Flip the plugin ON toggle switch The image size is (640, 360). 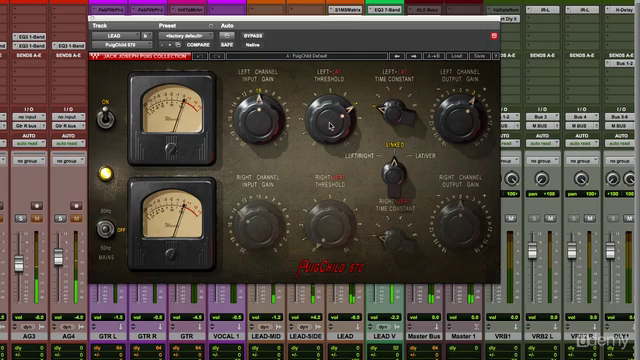[x=106, y=118]
